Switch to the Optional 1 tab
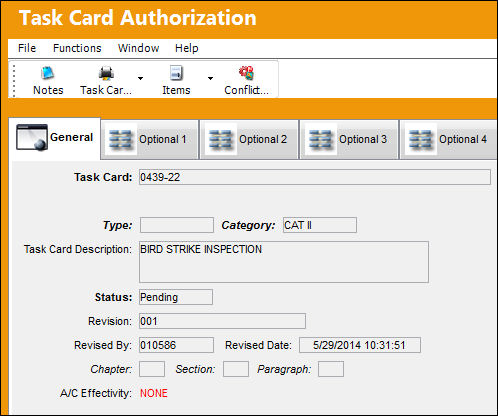 click(150, 139)
